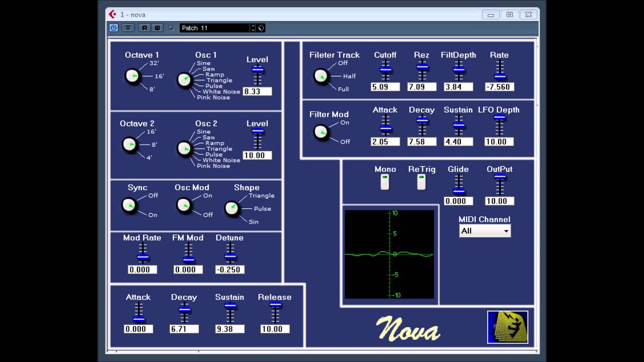Click the Cubase logo in title bar

tap(112, 15)
